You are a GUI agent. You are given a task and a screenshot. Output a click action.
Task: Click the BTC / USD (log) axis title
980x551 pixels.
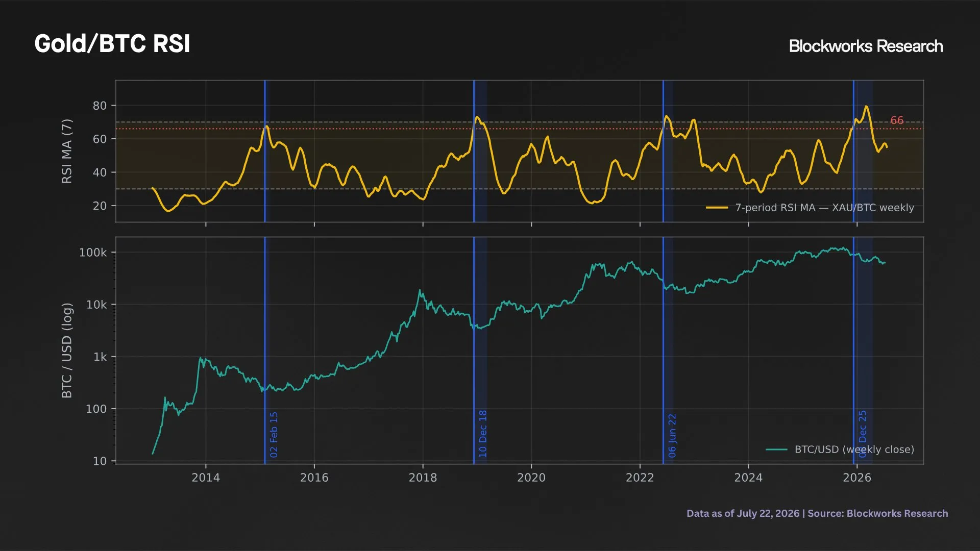pyautogui.click(x=67, y=350)
